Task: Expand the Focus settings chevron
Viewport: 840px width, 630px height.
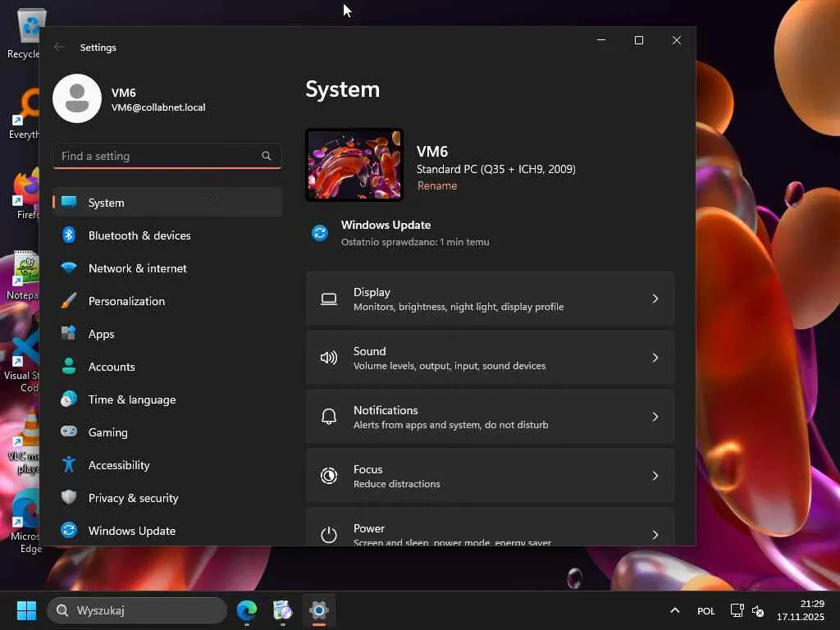Action: pyautogui.click(x=655, y=475)
